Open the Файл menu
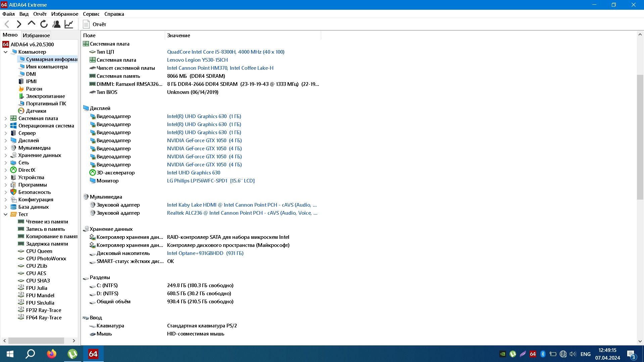 point(8,14)
